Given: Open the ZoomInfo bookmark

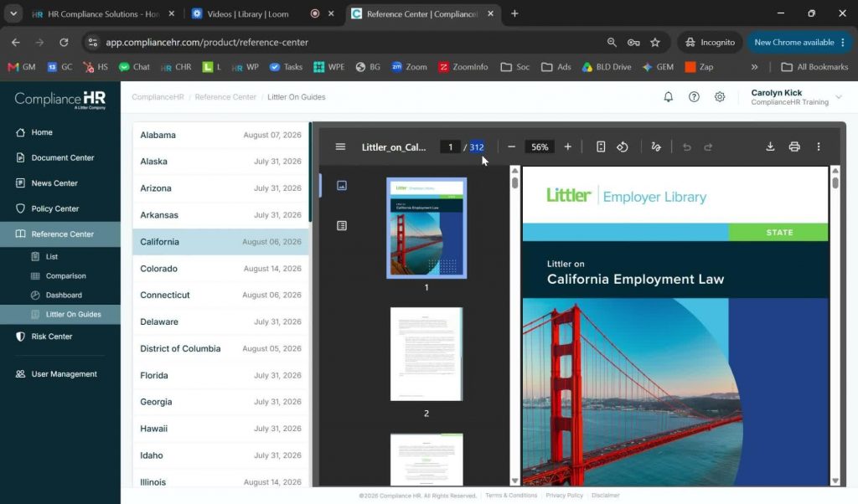Looking at the screenshot, I should tap(463, 67).
